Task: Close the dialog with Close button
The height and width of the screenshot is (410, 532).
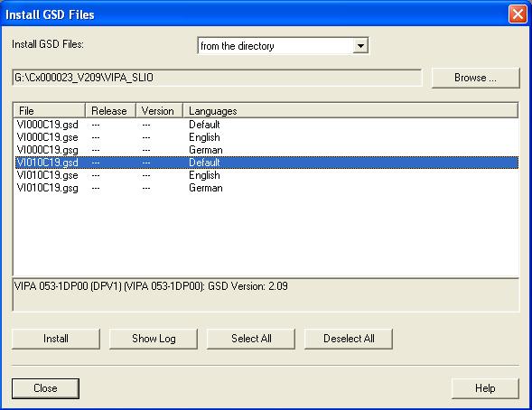Action: pyautogui.click(x=45, y=388)
